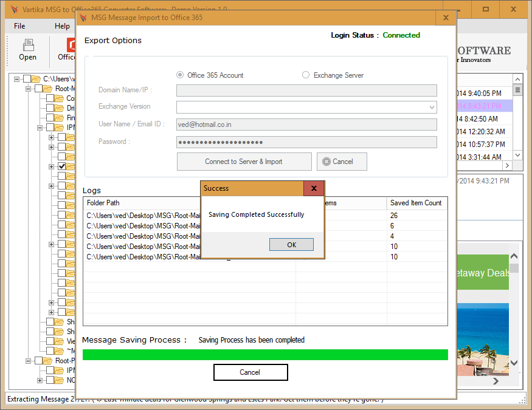This screenshot has width=532, height=410.
Task: Toggle the Co folder checkbox
Action: (x=50, y=98)
